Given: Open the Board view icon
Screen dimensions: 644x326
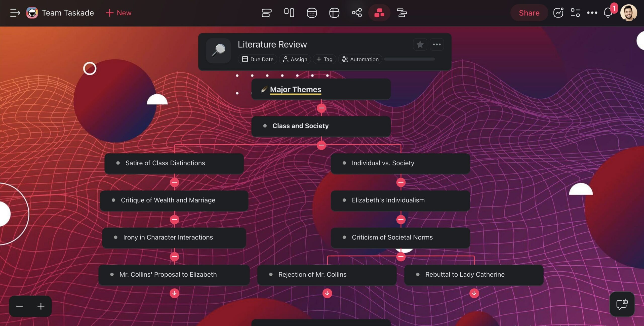Looking at the screenshot, I should 289,13.
